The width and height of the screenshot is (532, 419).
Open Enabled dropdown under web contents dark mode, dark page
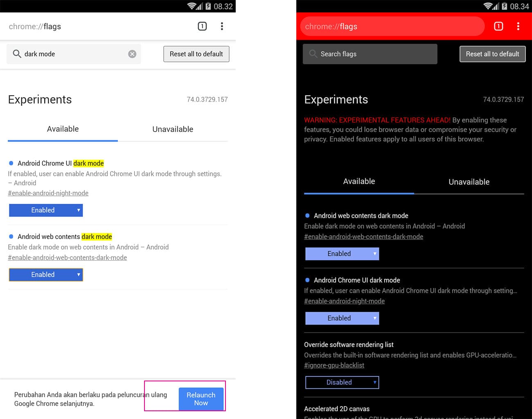[x=342, y=254]
